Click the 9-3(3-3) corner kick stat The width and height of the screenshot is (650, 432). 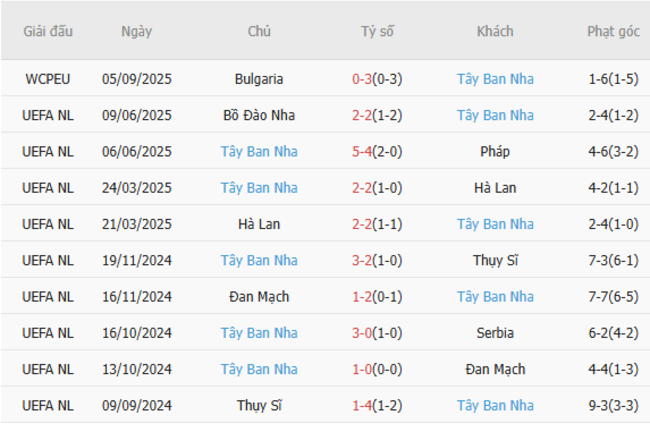(x=613, y=406)
